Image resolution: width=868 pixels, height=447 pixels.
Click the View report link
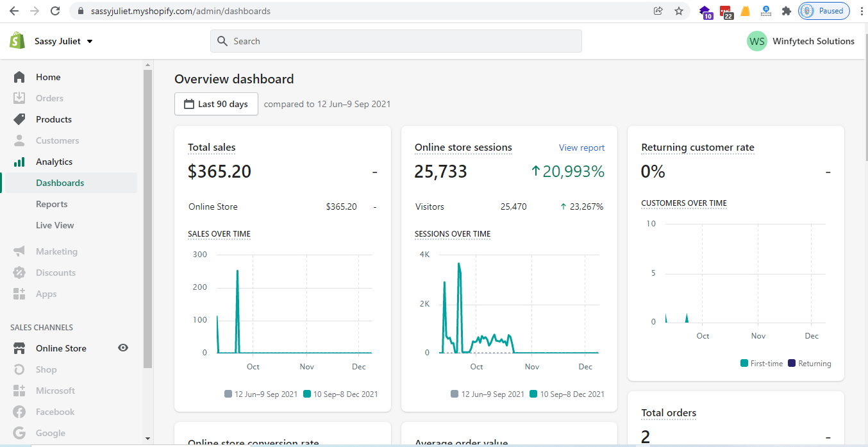(581, 148)
